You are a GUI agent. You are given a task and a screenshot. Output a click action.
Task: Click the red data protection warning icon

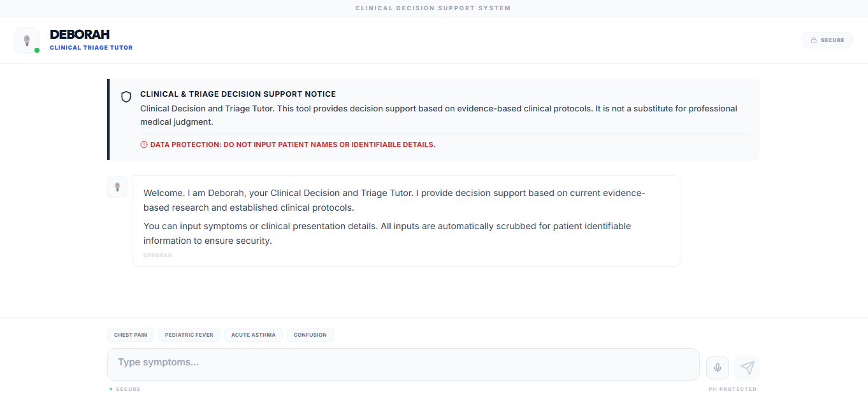click(x=144, y=144)
